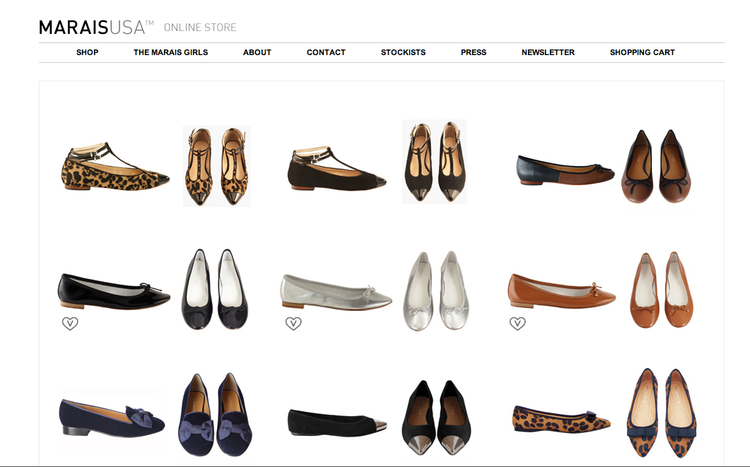Select black patent ballet flat side view
Image resolution: width=750 pixels, height=467 pixels.
[x=114, y=291]
